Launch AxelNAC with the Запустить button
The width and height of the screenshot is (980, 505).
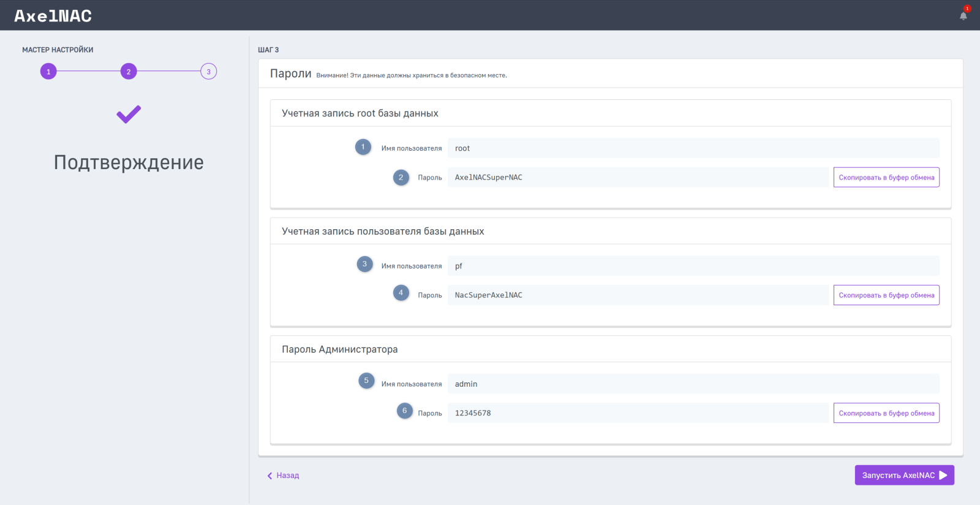click(x=904, y=476)
